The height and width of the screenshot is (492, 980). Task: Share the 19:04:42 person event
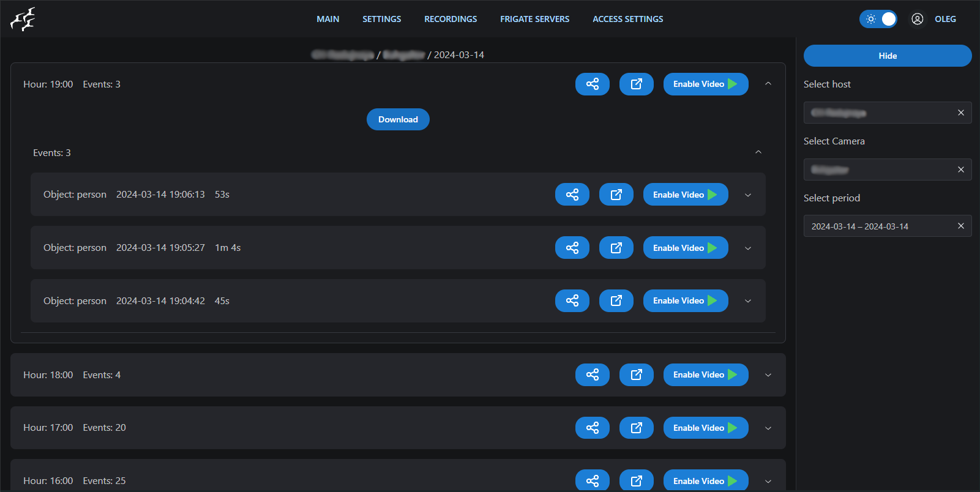(x=572, y=300)
